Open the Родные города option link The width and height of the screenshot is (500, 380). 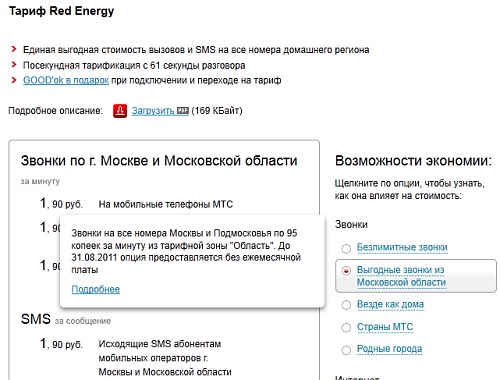389,349
